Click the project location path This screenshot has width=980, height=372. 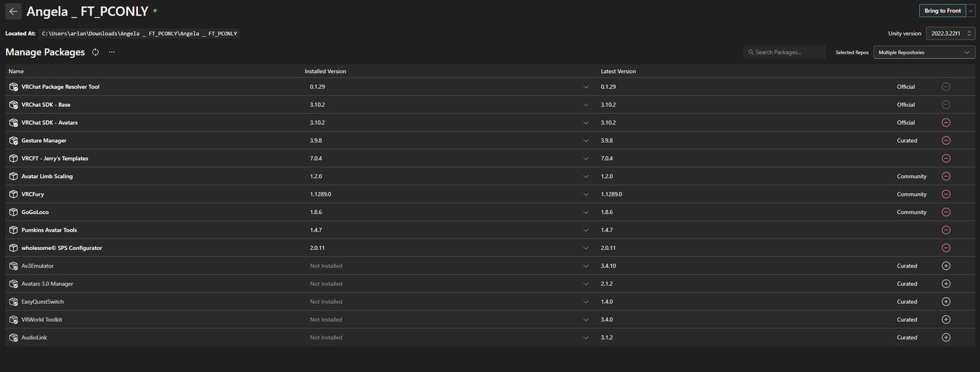(139, 33)
